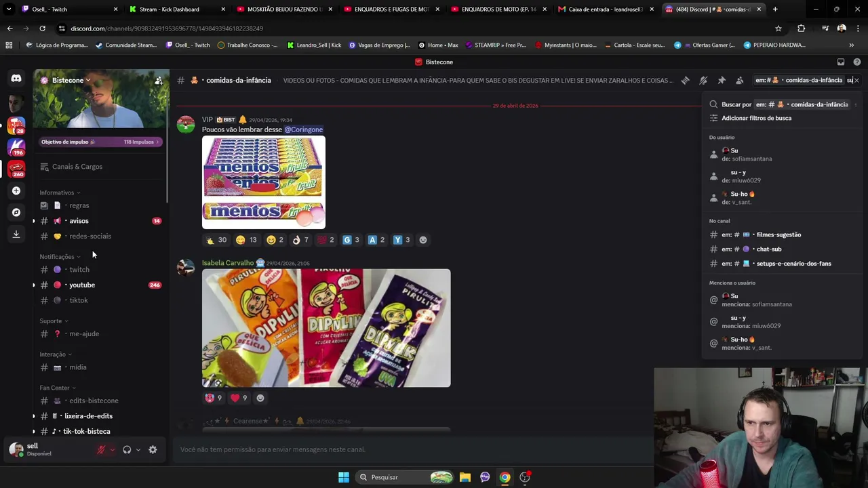This screenshot has height=488, width=868.
Task: Toggle the reaction with 13 on mentos message
Action: 246,240
